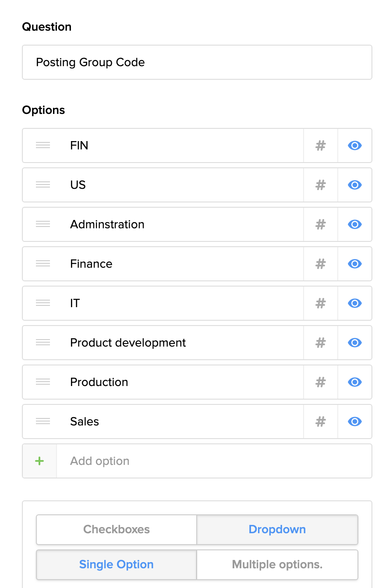The height and width of the screenshot is (588, 382).
Task: Toggle visibility of the US option
Action: tap(355, 185)
